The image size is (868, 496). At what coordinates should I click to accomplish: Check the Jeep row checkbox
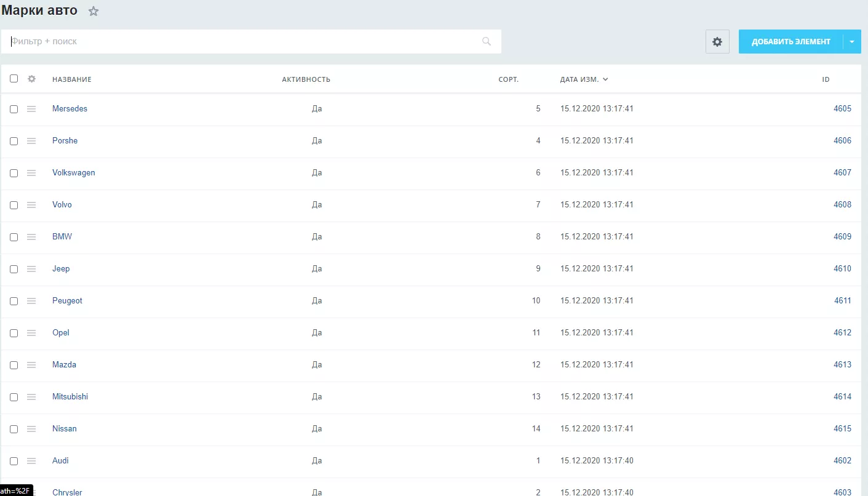coord(14,269)
